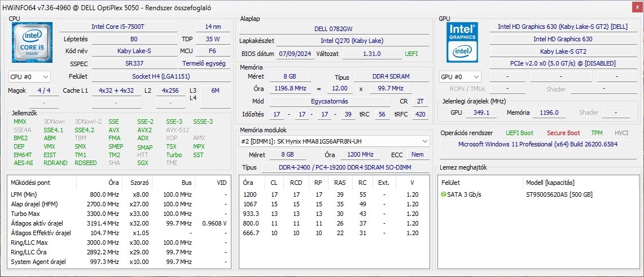This screenshot has width=644, height=277.
Task: Click the memory clock 1196.8 MHz field
Action: tap(290, 89)
